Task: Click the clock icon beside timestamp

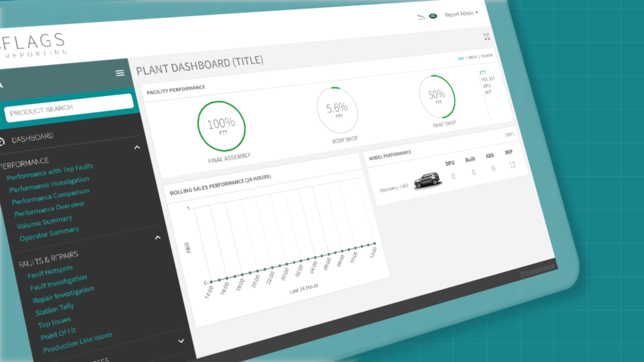Action: (x=522, y=275)
